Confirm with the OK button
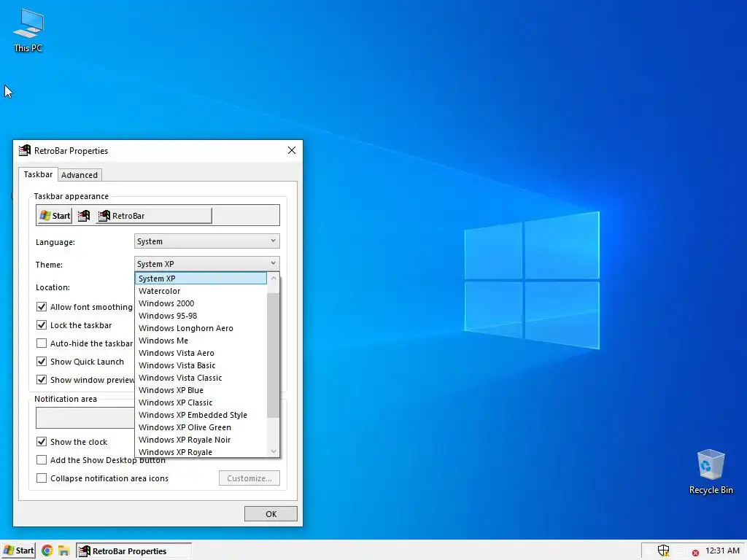The image size is (747, 560). coord(271,514)
